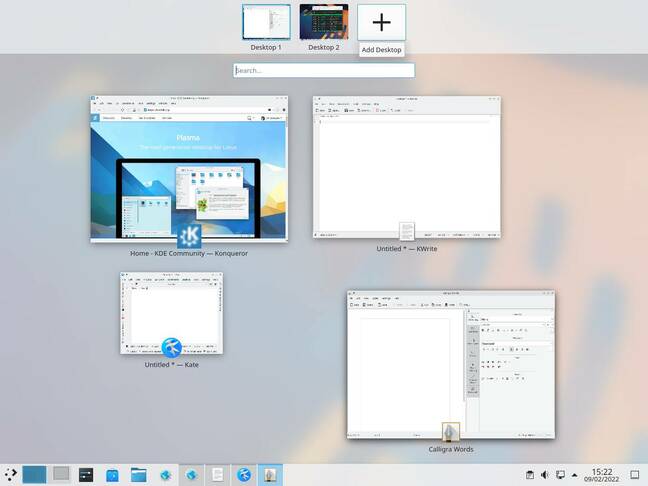Click the 'Home - KDE Community — Konqueror' caption
Image resolution: width=648 pixels, height=486 pixels.
pos(189,253)
